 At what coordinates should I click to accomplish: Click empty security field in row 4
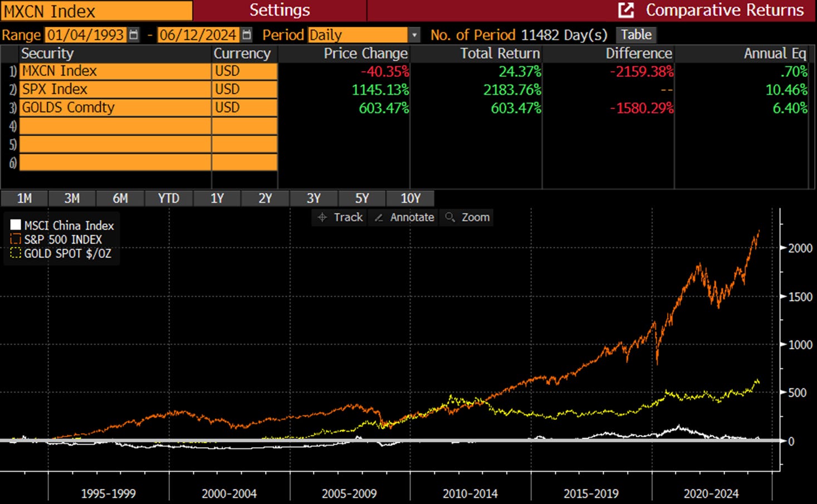click(x=115, y=126)
